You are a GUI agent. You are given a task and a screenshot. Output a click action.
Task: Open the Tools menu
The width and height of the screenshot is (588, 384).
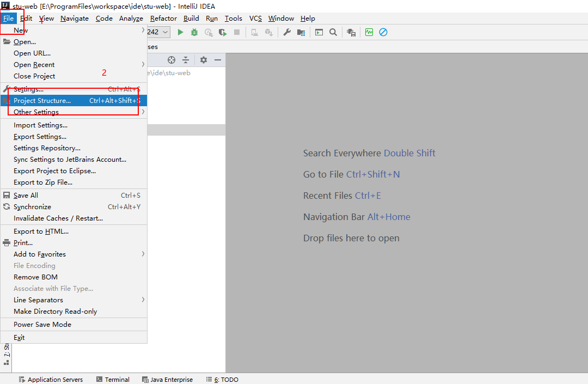pyautogui.click(x=233, y=19)
